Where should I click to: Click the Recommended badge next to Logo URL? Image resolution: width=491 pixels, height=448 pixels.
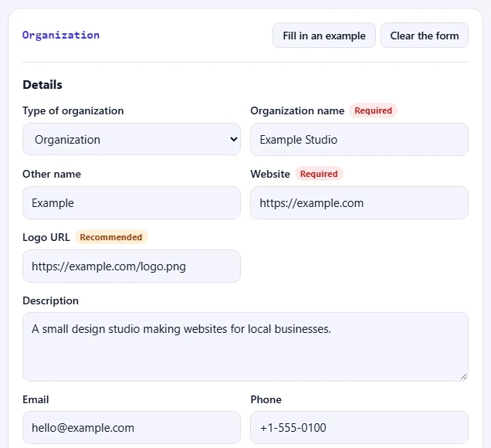[x=111, y=237]
